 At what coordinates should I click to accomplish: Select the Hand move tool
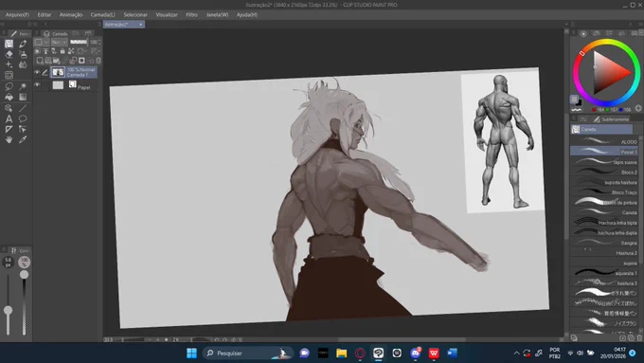tap(9, 139)
